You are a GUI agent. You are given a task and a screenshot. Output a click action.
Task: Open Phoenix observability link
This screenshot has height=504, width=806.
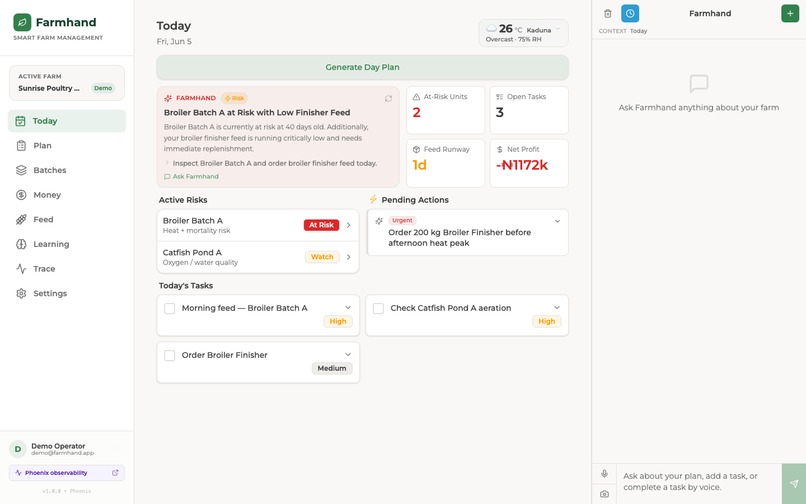coord(67,473)
